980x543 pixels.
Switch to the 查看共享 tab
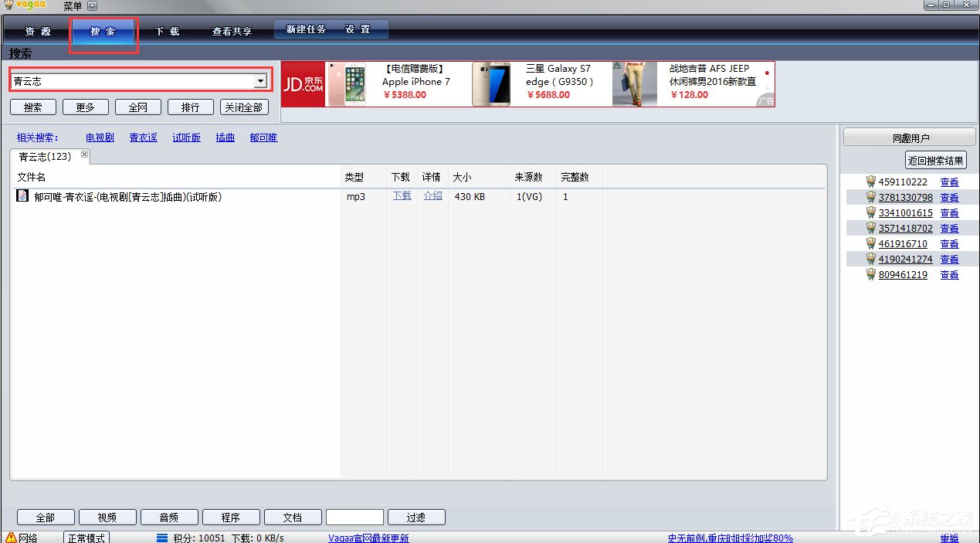pos(232,32)
